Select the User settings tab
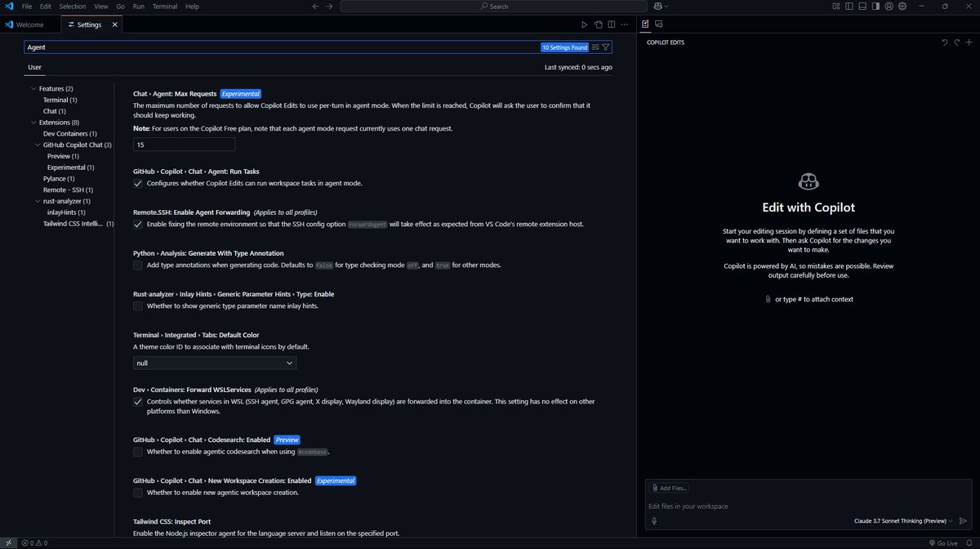Viewport: 980px width, 549px height. (34, 67)
